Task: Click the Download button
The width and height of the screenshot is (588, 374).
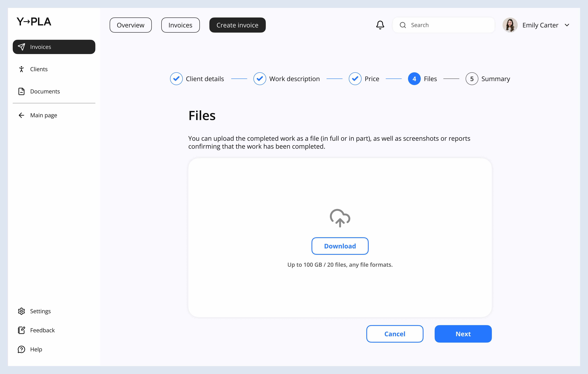Action: (x=340, y=246)
